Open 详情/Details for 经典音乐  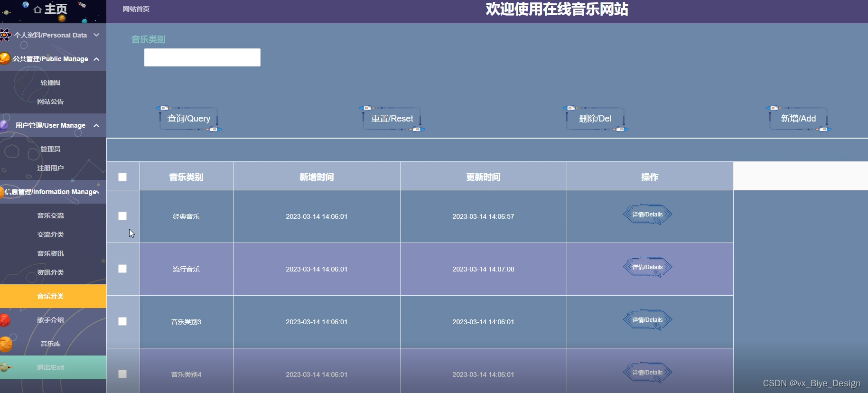[647, 215]
